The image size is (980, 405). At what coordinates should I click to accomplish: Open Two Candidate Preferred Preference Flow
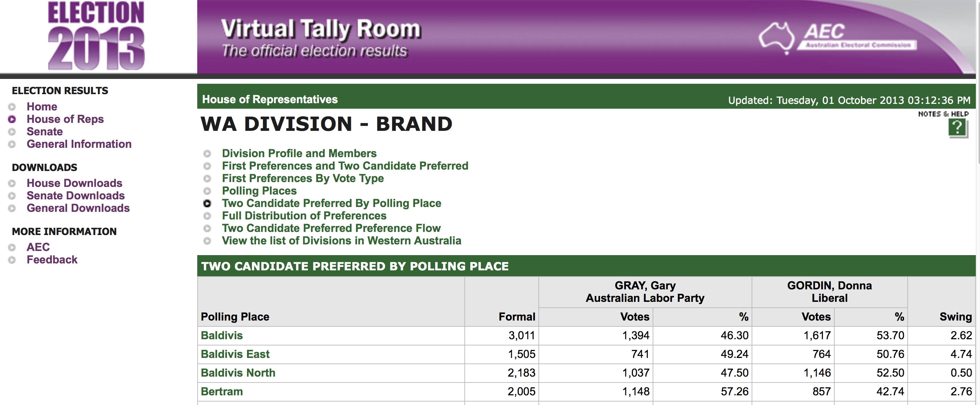331,228
